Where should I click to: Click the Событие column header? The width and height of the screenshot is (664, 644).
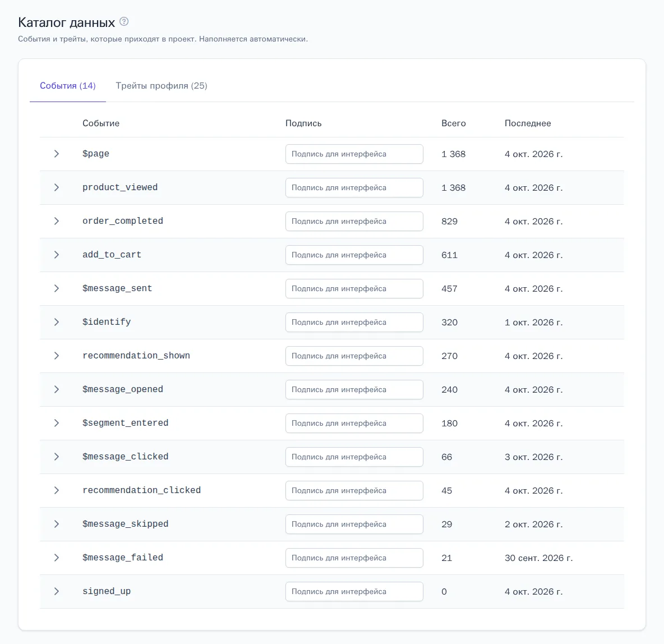[101, 123]
